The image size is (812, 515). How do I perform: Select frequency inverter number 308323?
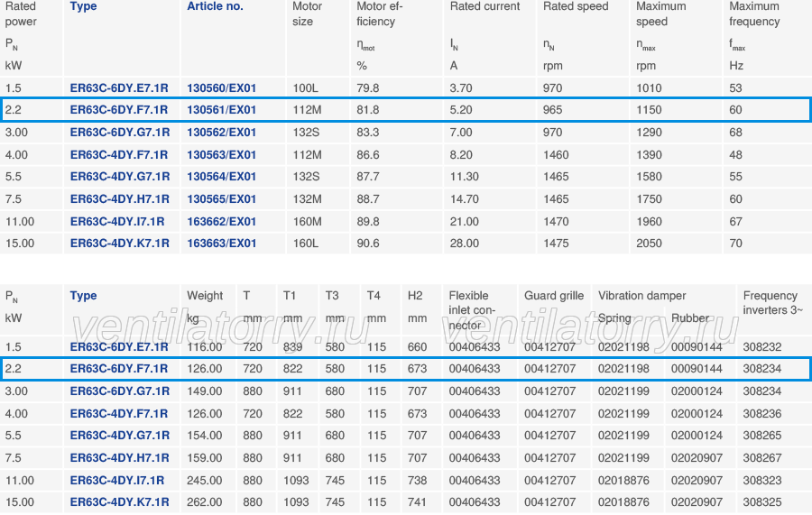tap(761, 481)
